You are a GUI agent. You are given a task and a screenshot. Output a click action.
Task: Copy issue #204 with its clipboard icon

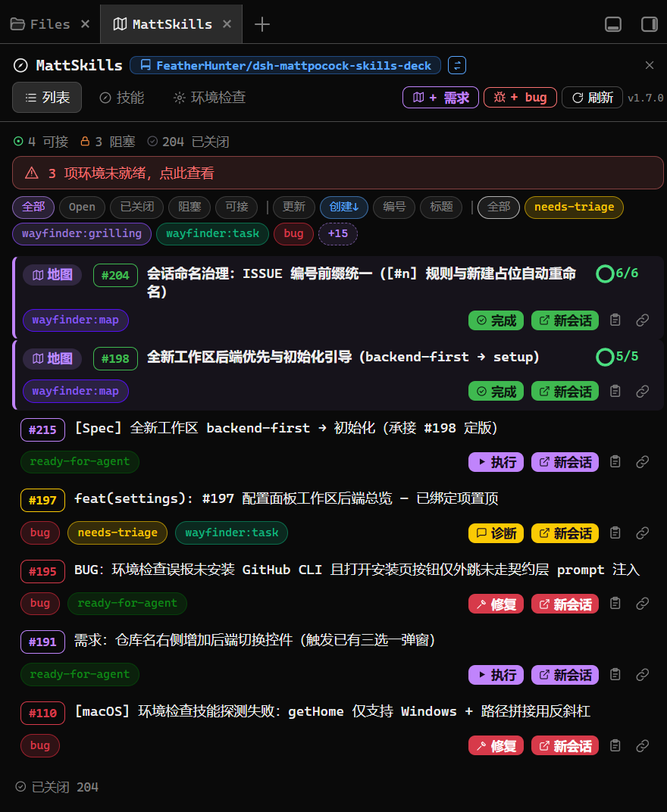pyautogui.click(x=615, y=320)
